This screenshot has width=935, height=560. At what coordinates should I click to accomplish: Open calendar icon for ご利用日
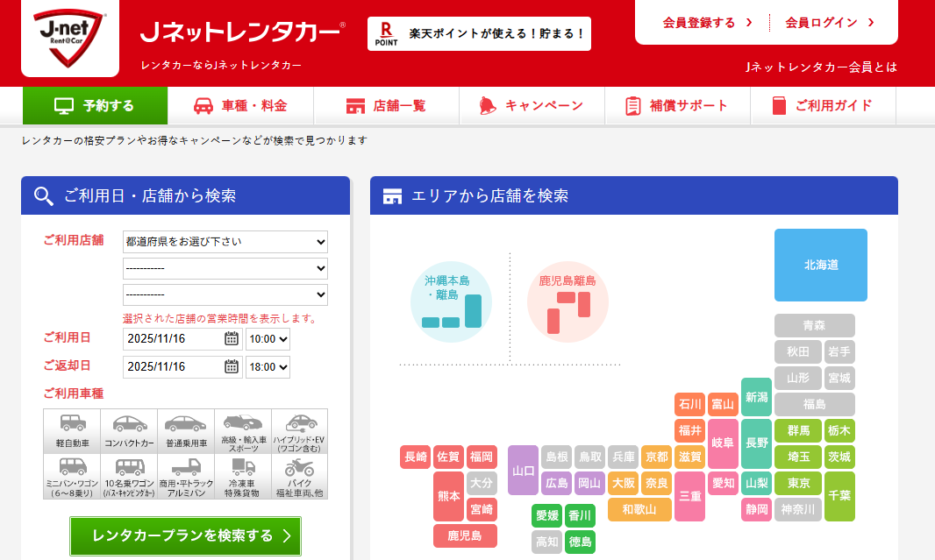(x=232, y=339)
